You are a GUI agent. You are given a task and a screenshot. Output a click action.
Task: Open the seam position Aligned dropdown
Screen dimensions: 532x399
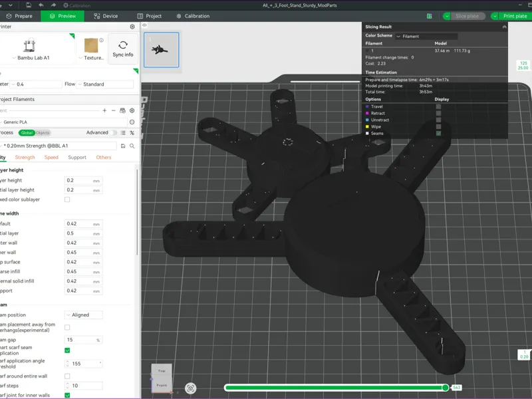(x=84, y=315)
